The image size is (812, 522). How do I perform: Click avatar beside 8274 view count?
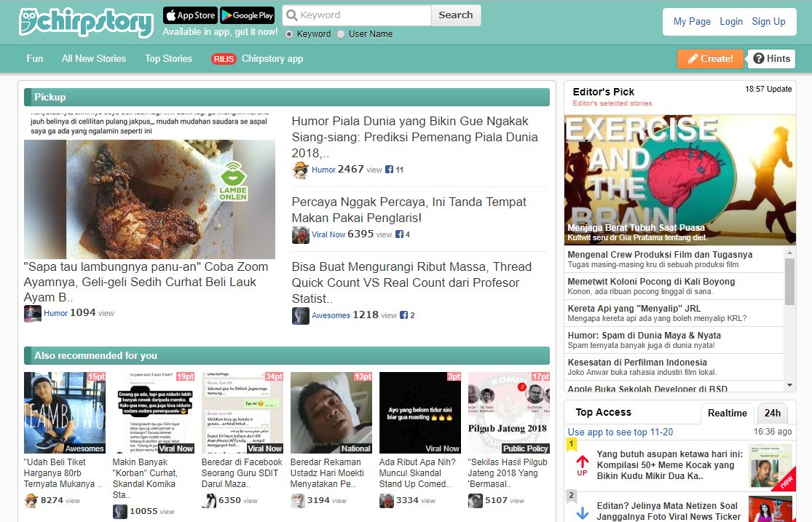click(31, 501)
